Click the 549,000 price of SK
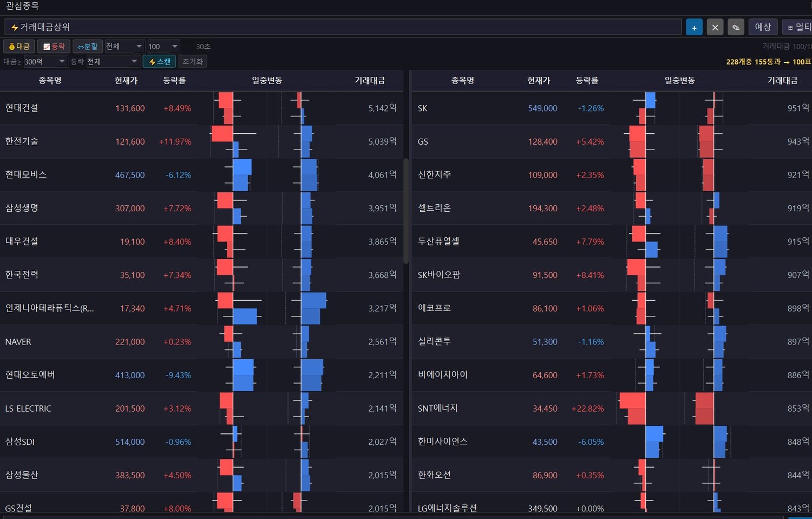 (542, 108)
